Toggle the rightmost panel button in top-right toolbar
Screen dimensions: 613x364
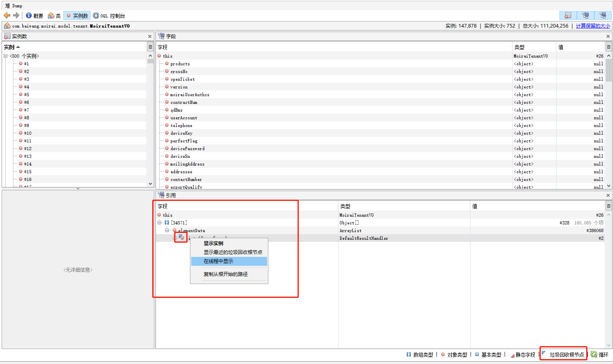(603, 15)
